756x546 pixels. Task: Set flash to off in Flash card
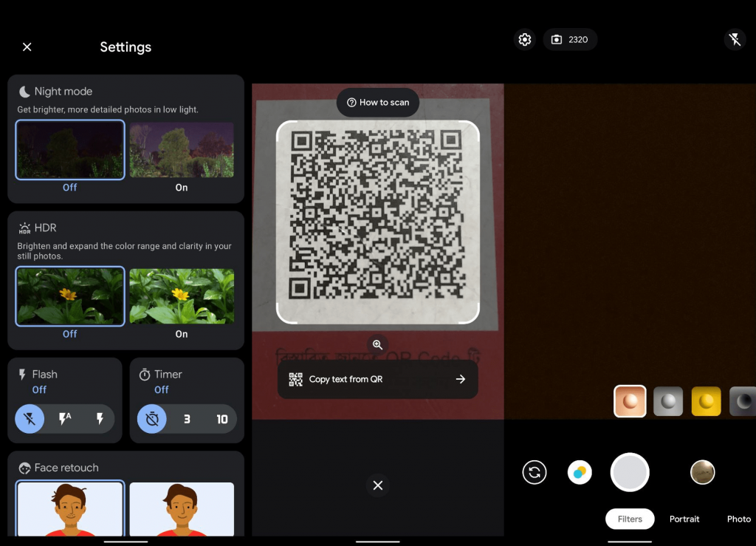(30, 419)
